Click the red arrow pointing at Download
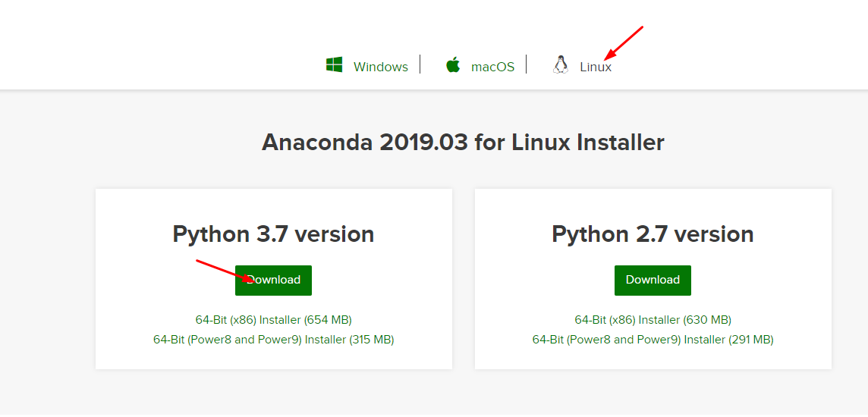 pyautogui.click(x=225, y=271)
